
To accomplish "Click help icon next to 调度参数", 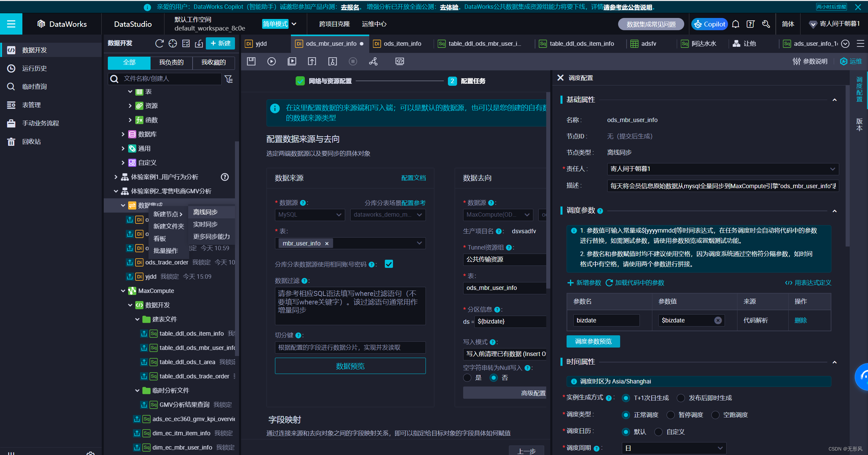I will (x=600, y=211).
